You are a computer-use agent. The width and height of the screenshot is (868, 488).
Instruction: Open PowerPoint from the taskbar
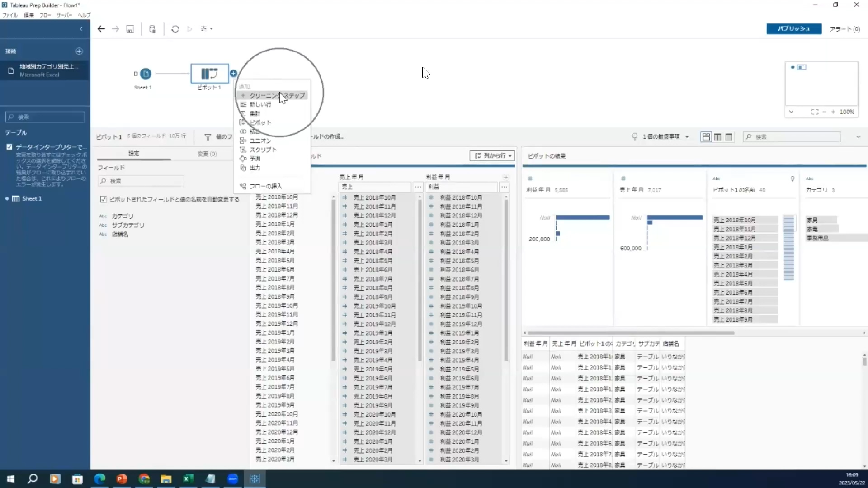point(122,479)
